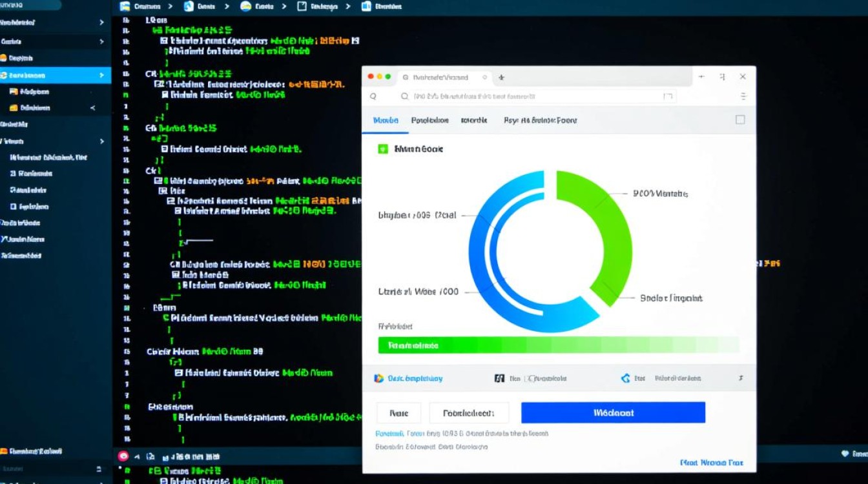This screenshot has height=484, width=868.
Task: Click the red circular icon in bottom status bar
Action: click(x=123, y=456)
